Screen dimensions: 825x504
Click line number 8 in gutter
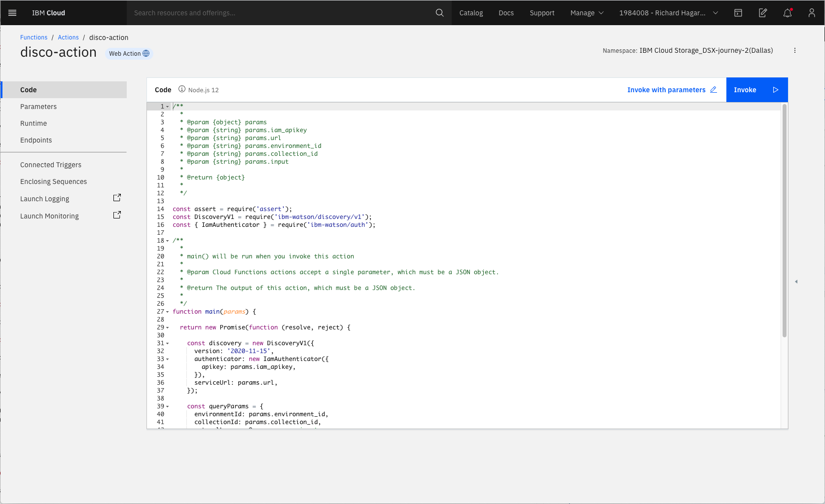click(162, 162)
